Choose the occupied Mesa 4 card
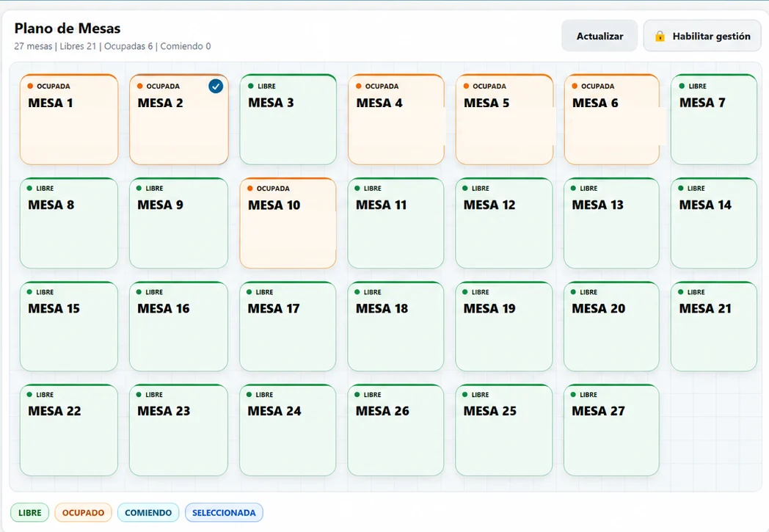This screenshot has width=769, height=532. coord(396,119)
